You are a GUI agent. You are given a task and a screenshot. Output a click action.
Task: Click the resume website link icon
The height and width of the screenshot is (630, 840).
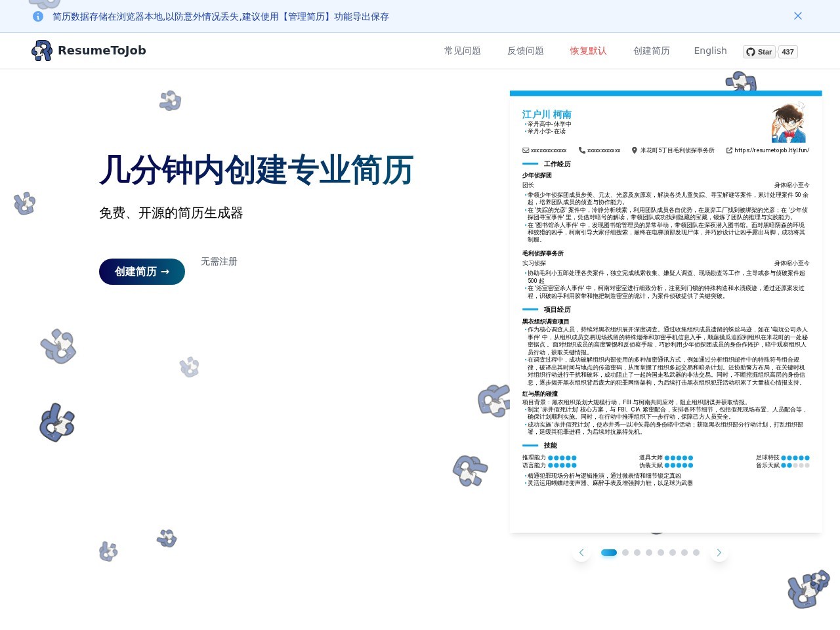pyautogui.click(x=729, y=150)
